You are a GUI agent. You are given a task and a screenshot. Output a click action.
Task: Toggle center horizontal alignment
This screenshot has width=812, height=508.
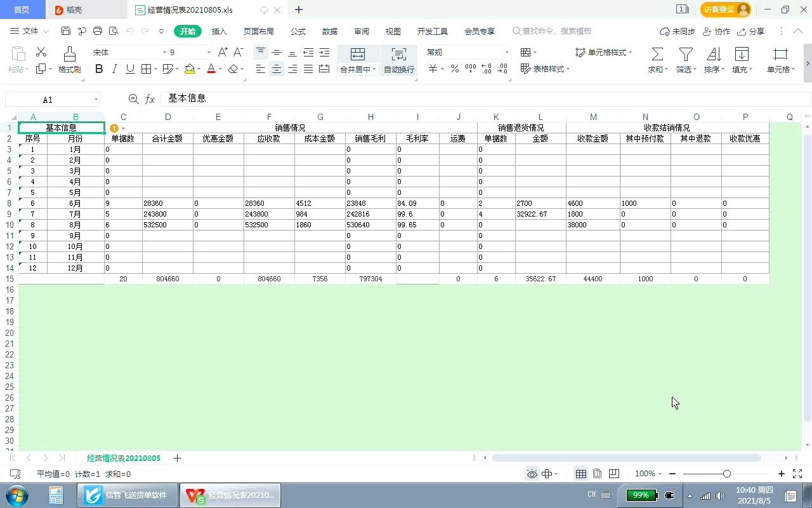[x=277, y=69]
